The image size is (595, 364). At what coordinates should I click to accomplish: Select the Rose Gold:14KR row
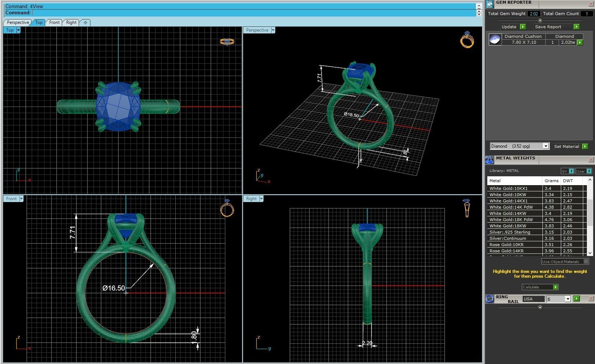click(x=537, y=251)
